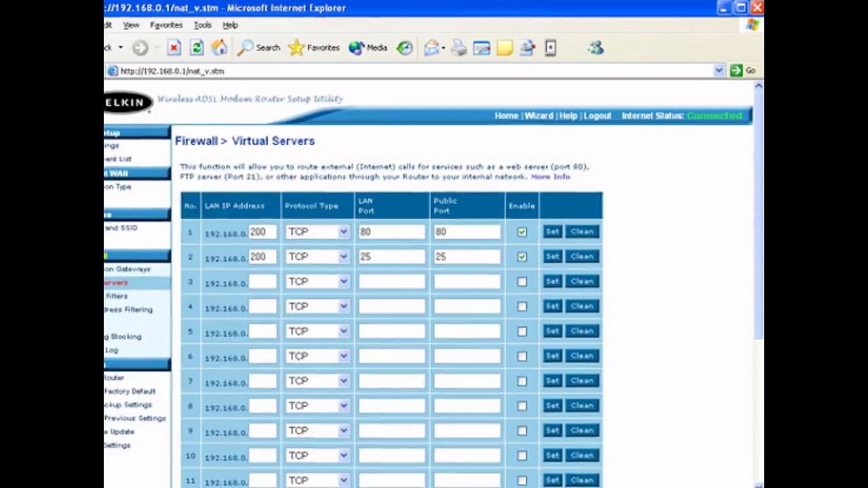Open the Previous Settings sidebar link
The width and height of the screenshot is (868, 488).
coord(135,418)
